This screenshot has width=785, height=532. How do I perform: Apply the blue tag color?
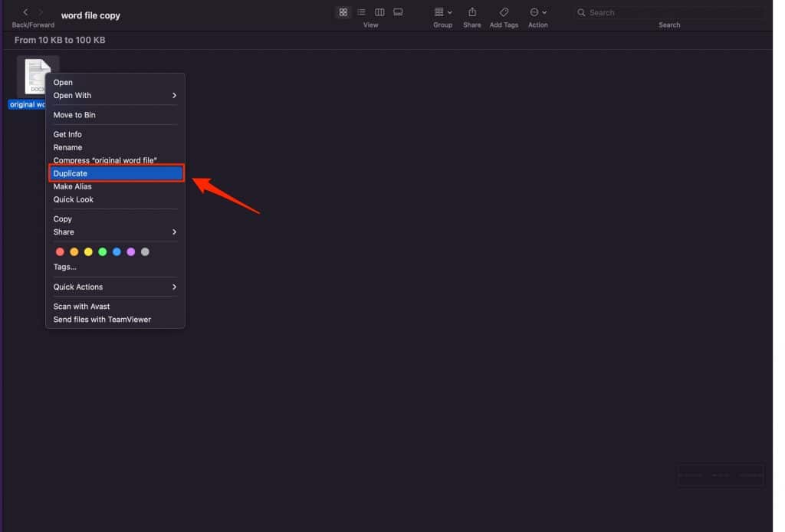[x=117, y=251]
